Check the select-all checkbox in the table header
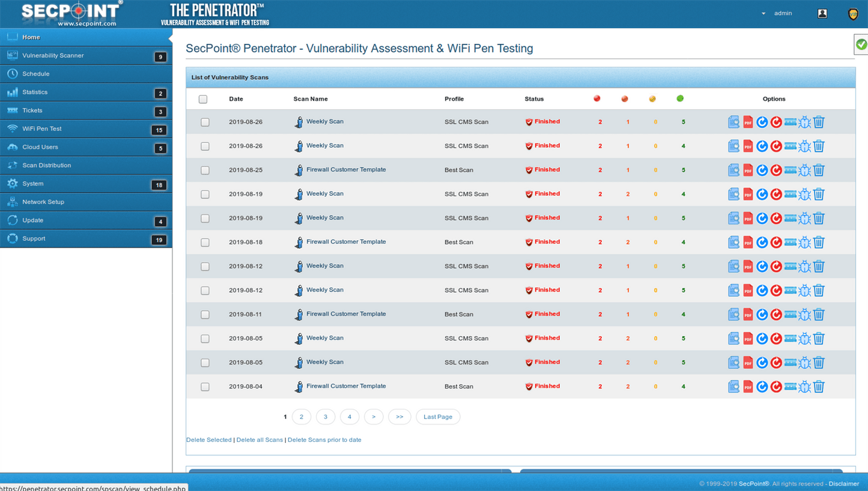The height and width of the screenshot is (491, 868). [202, 99]
